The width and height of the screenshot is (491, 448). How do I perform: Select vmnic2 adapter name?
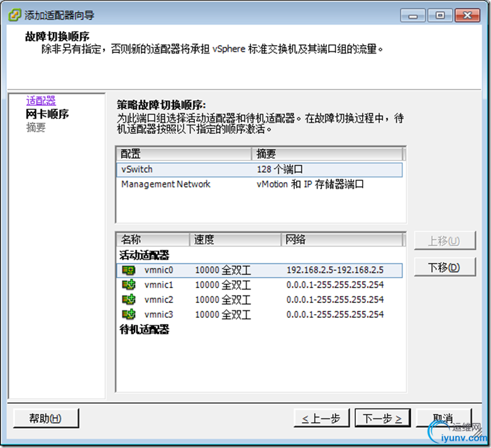pos(159,299)
